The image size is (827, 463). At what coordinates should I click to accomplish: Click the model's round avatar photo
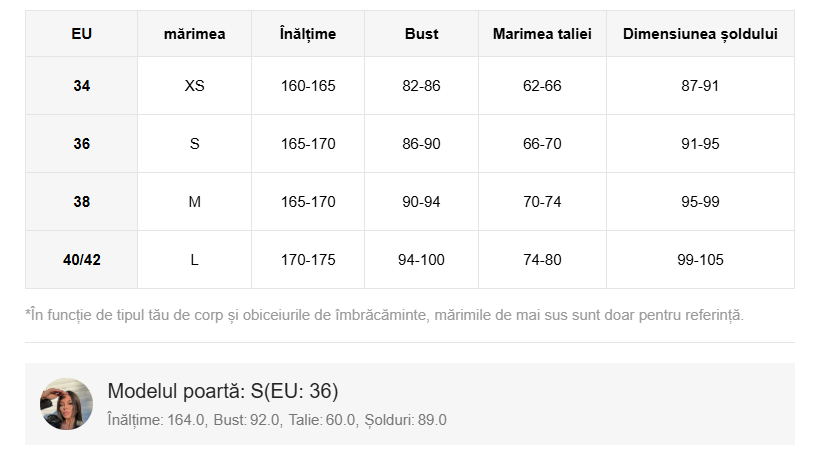tap(67, 404)
